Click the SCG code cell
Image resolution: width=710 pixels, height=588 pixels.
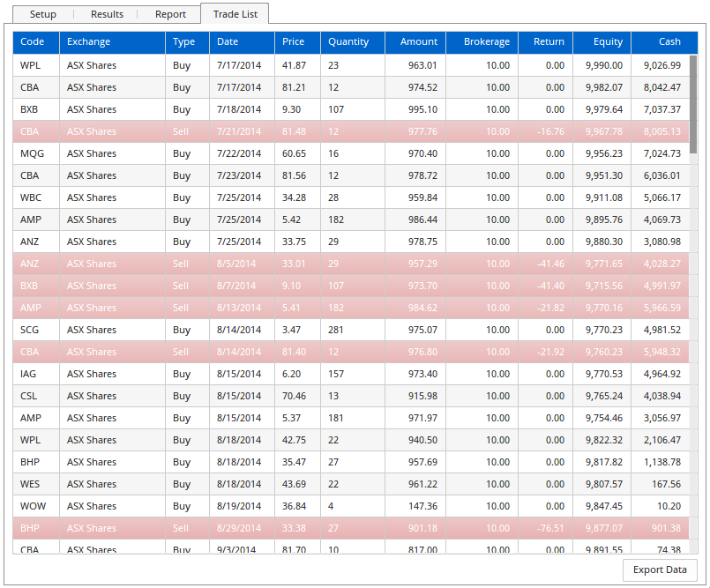[36, 330]
